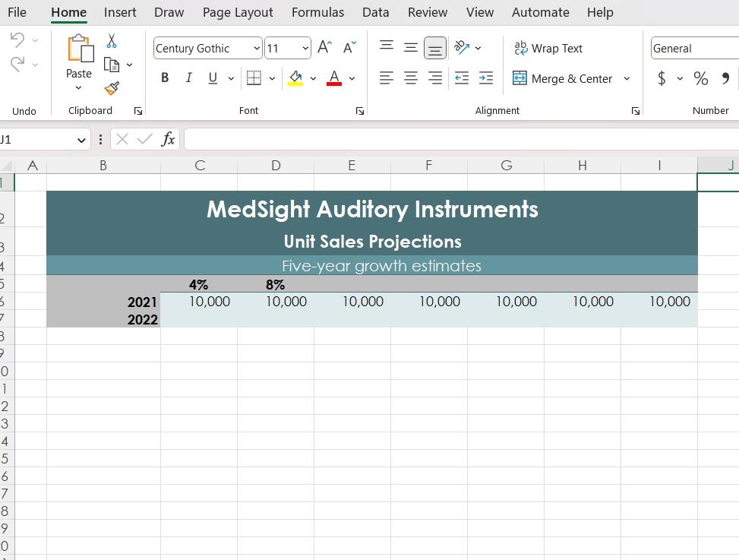Screen dimensions: 739x560
Task: Click the Insert Function fx icon
Action: click(x=169, y=139)
